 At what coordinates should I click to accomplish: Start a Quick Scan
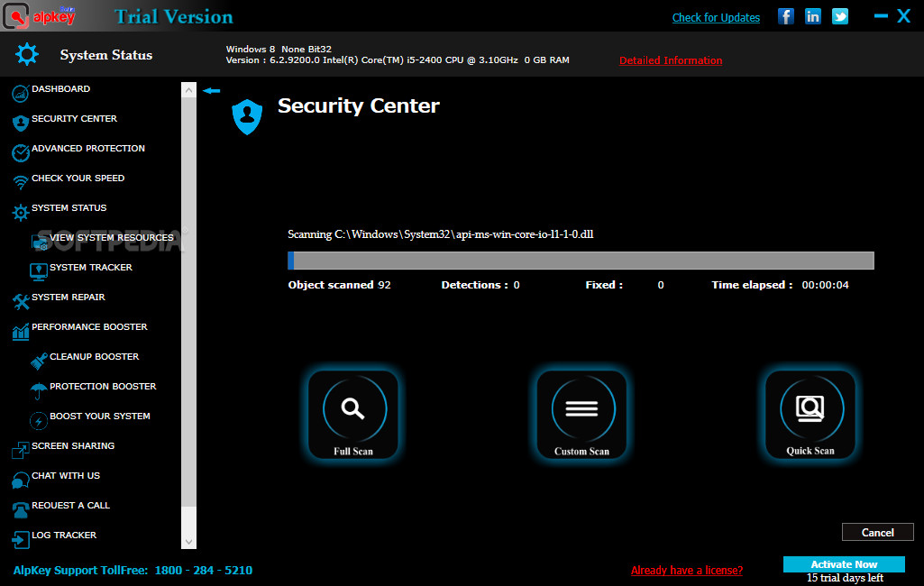tap(810, 415)
